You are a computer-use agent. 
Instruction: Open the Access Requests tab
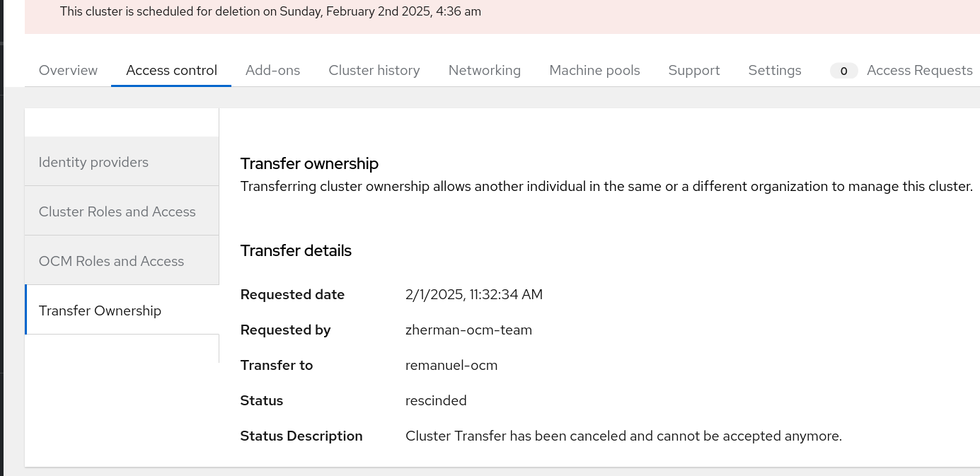pos(919,71)
